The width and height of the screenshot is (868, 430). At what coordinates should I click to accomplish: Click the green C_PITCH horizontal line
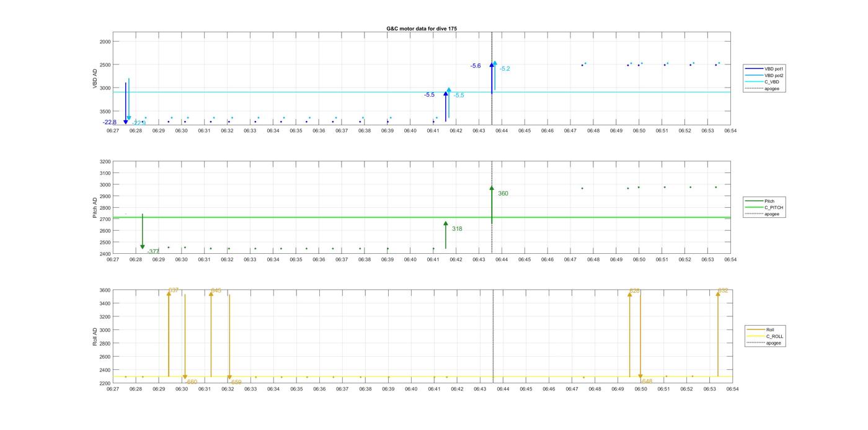click(x=422, y=217)
